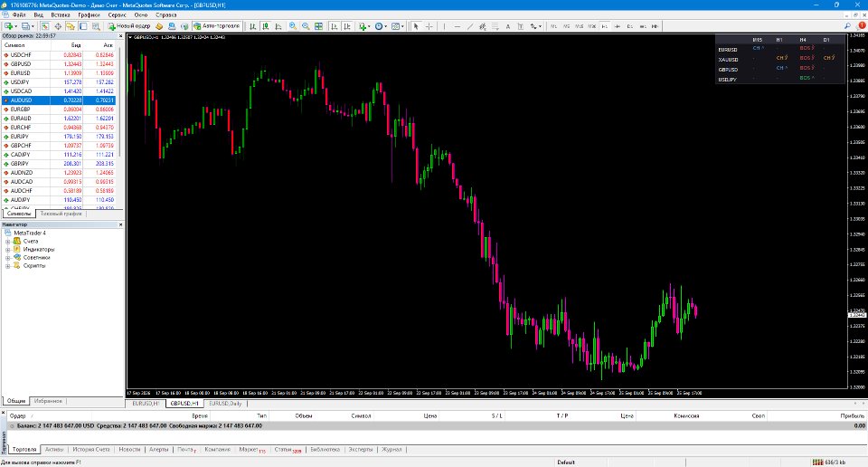The image size is (868, 467).
Task: Open the Файл menu
Action: [18, 15]
